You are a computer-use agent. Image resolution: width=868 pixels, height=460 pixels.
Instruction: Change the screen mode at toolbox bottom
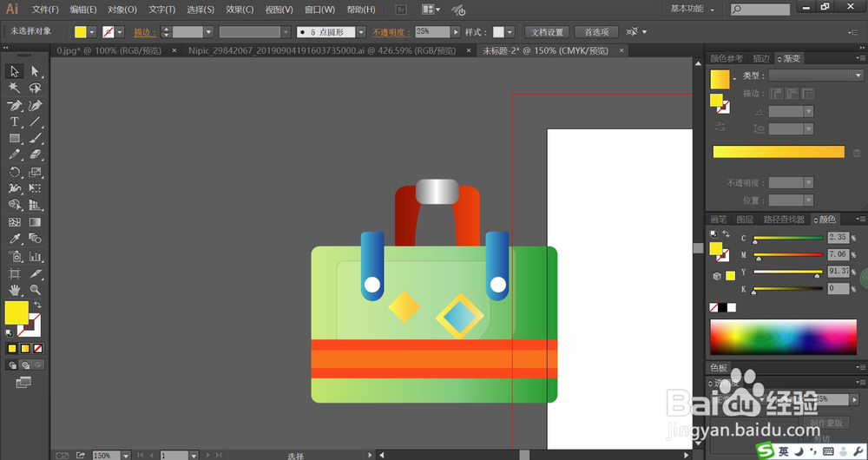(x=23, y=383)
